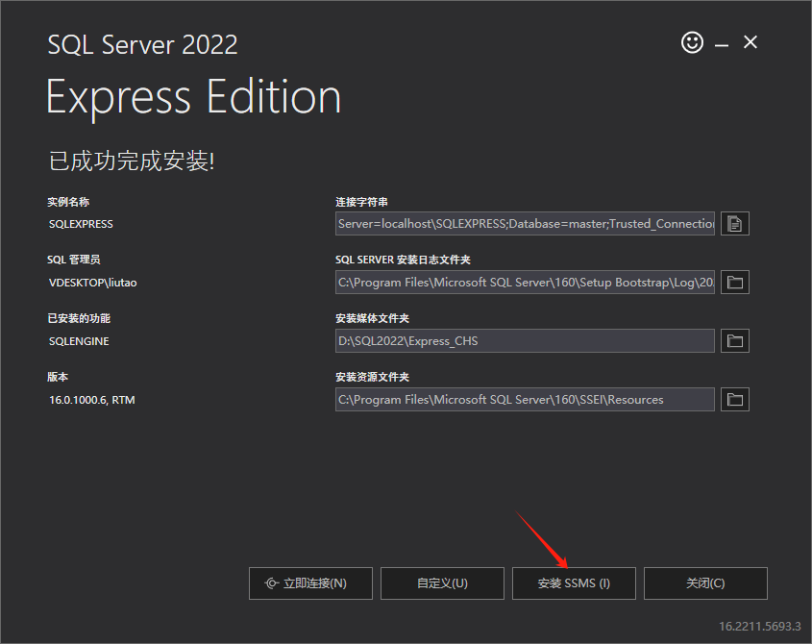Select the D:\SQL2022\Express_CHS path field

coord(525,341)
